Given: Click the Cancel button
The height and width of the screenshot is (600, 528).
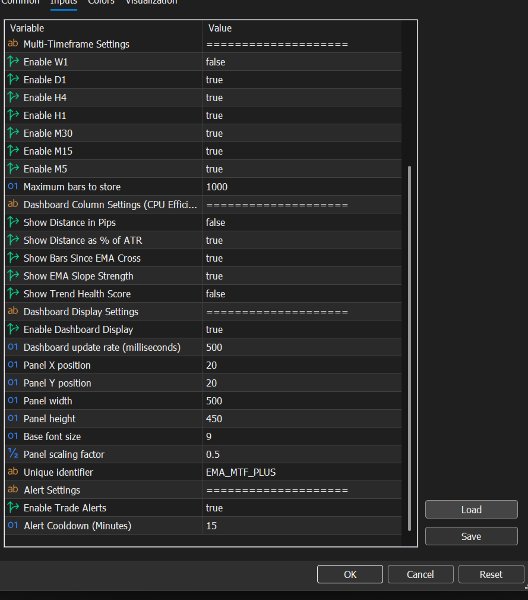Looking at the screenshot, I should [x=420, y=574].
